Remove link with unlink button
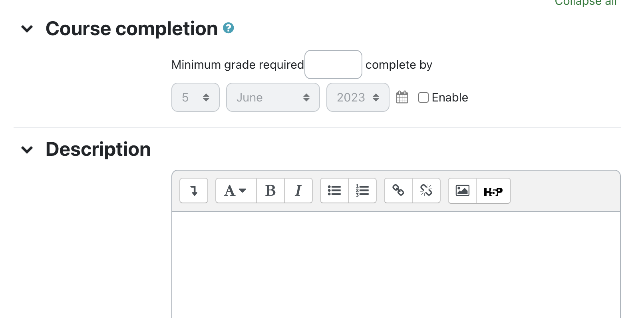644x318 pixels. point(426,191)
